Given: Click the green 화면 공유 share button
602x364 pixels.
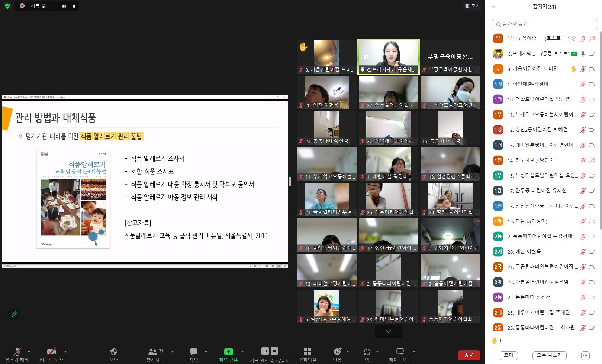Looking at the screenshot, I should pyautogui.click(x=228, y=355).
